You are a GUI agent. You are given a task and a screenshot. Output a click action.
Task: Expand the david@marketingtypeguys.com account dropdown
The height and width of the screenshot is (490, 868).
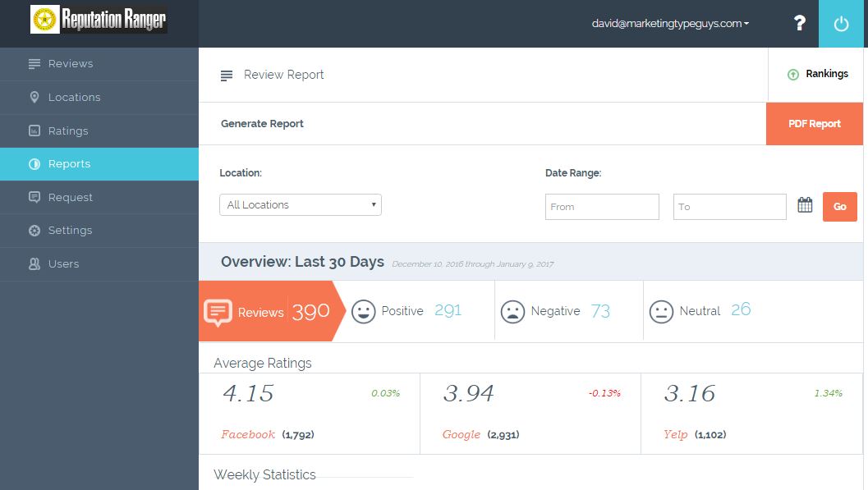670,24
